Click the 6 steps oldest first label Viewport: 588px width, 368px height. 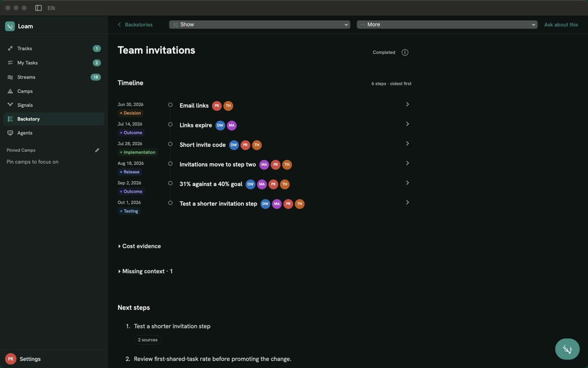pos(391,84)
